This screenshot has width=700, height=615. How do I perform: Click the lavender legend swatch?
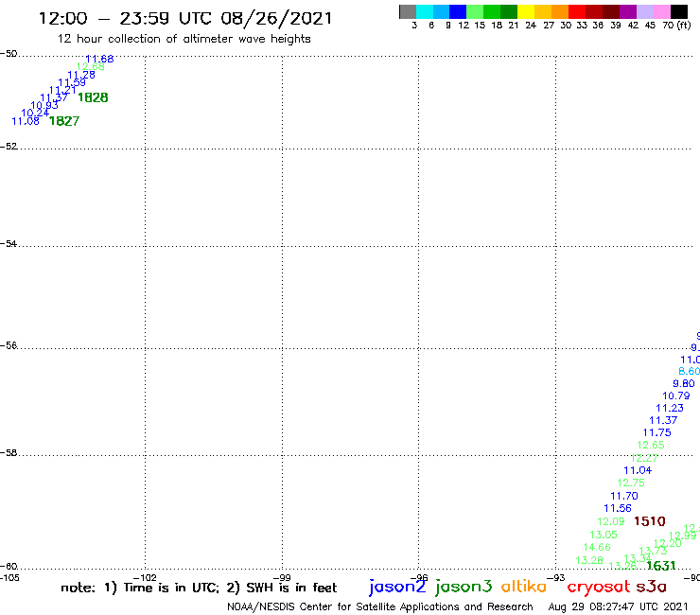pyautogui.click(x=644, y=12)
